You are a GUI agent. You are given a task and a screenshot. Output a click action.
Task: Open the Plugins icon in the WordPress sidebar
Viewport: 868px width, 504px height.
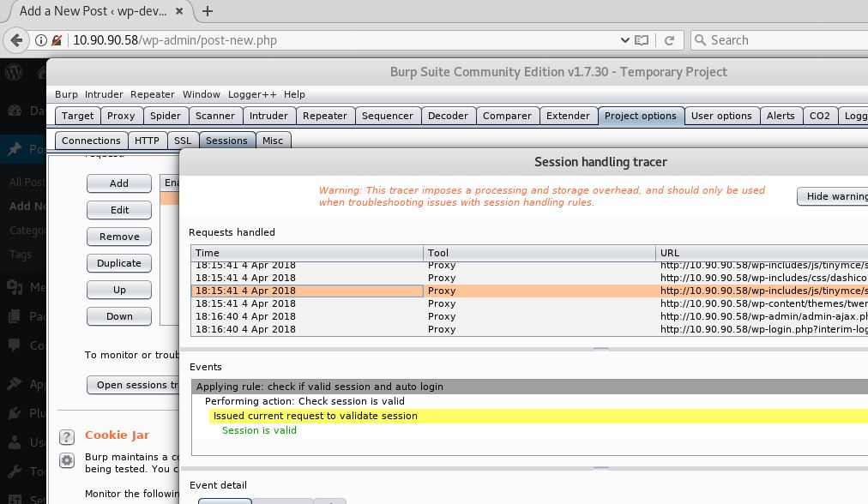[x=15, y=413]
